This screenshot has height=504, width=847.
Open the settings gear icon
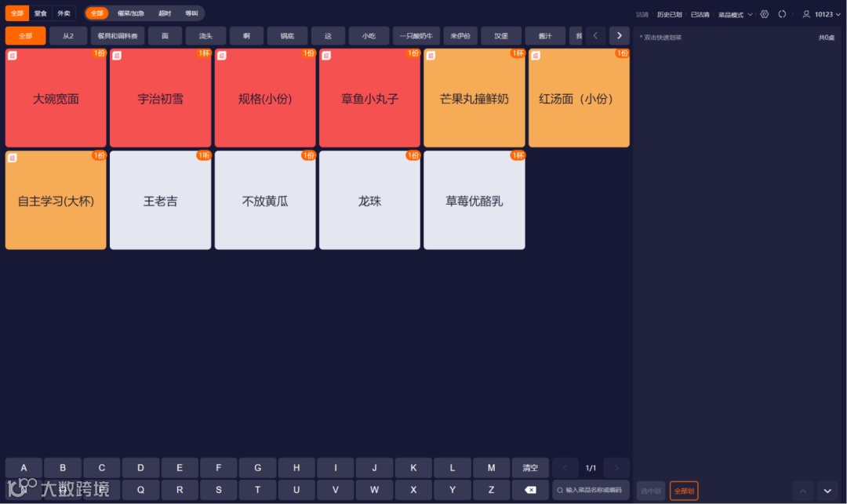(765, 14)
